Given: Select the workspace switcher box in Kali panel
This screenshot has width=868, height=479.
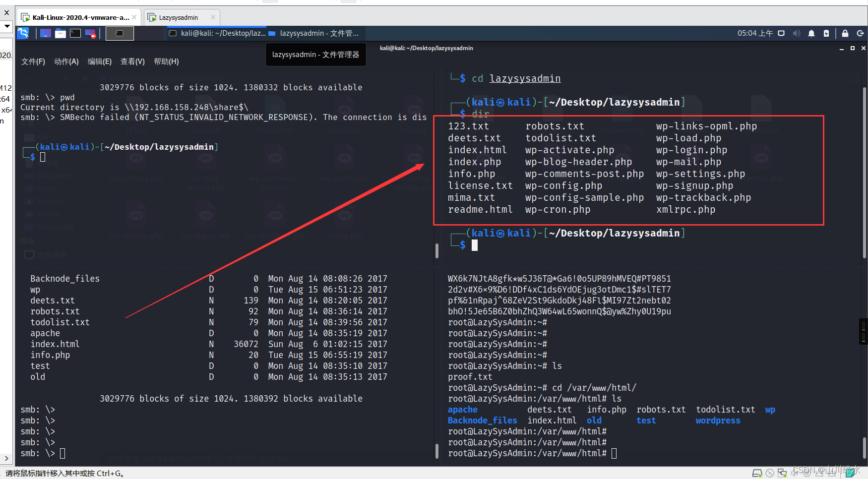Looking at the screenshot, I should click(x=120, y=33).
